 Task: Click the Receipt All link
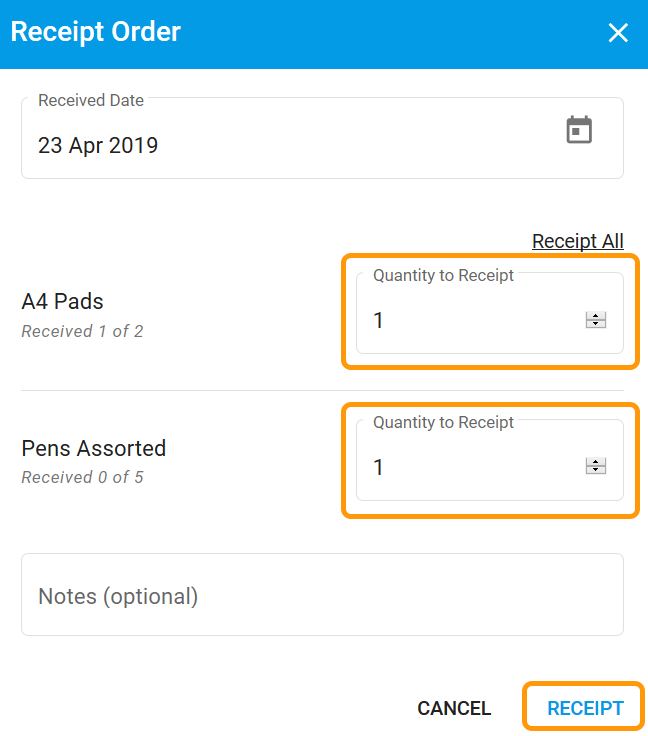[578, 241]
